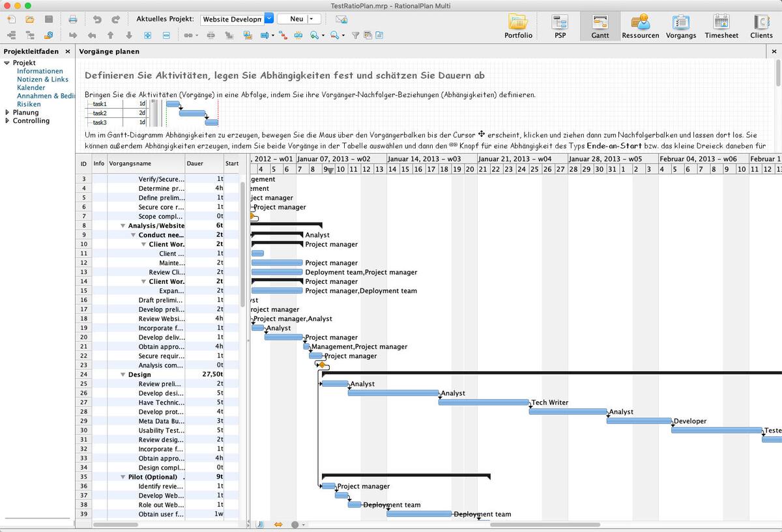Expand Planung in the Projektleitfaden sidebar
782x532 pixels.
[x=8, y=111]
